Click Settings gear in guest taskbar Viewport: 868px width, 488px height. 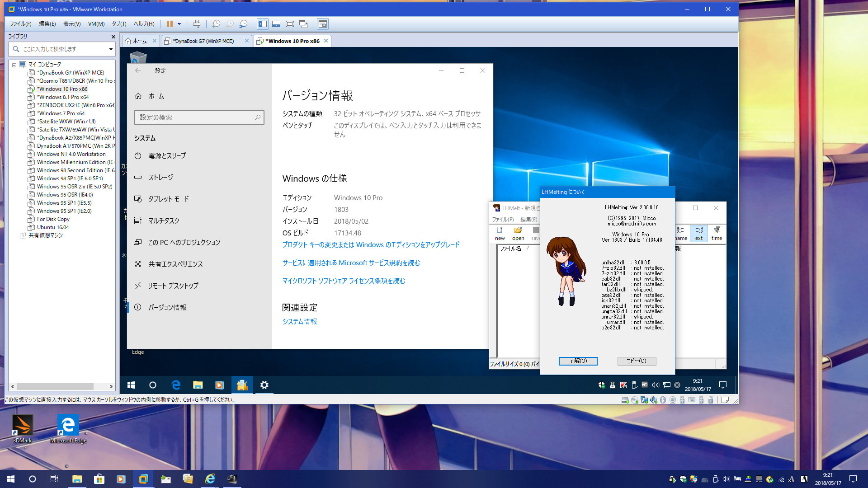click(264, 385)
